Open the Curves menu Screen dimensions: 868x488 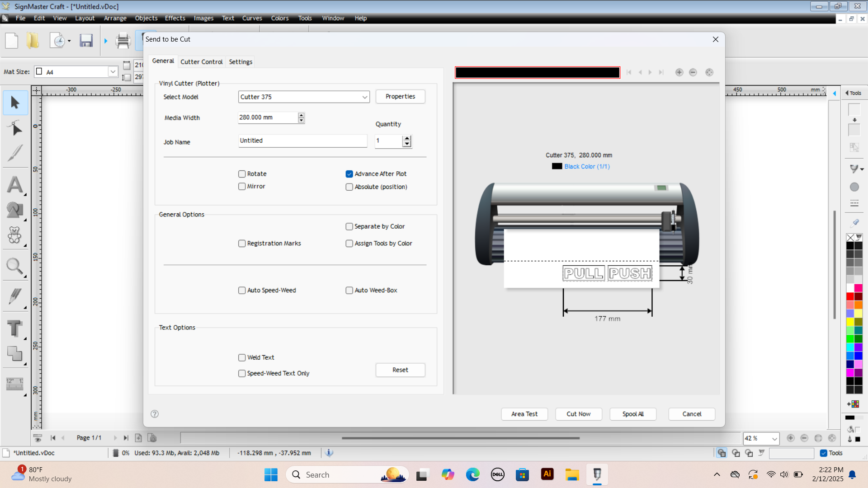pyautogui.click(x=252, y=18)
